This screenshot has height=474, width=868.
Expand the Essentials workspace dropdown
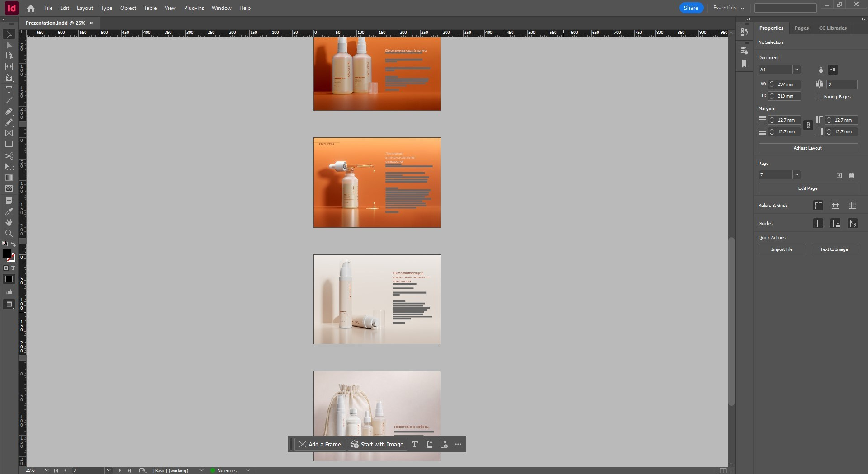(x=728, y=8)
